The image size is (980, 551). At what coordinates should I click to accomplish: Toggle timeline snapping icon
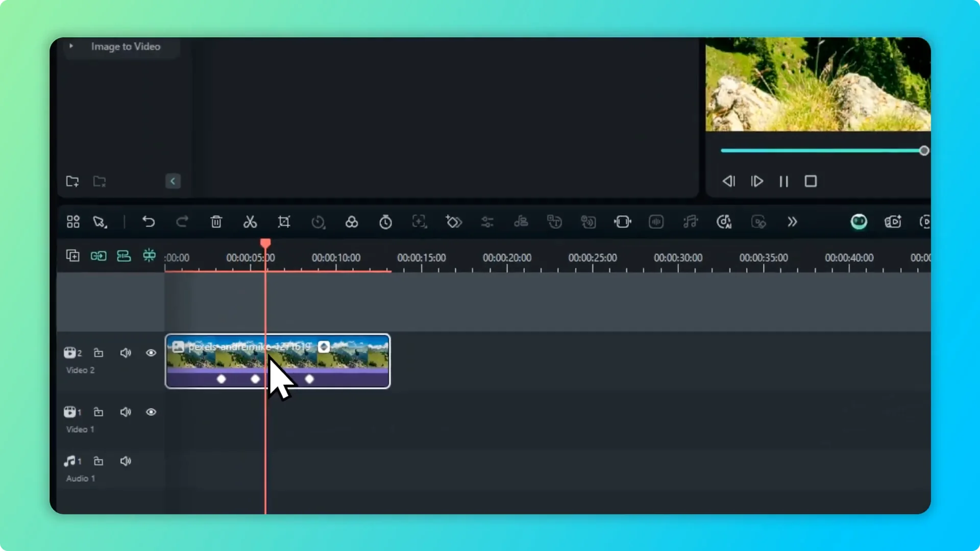point(149,255)
